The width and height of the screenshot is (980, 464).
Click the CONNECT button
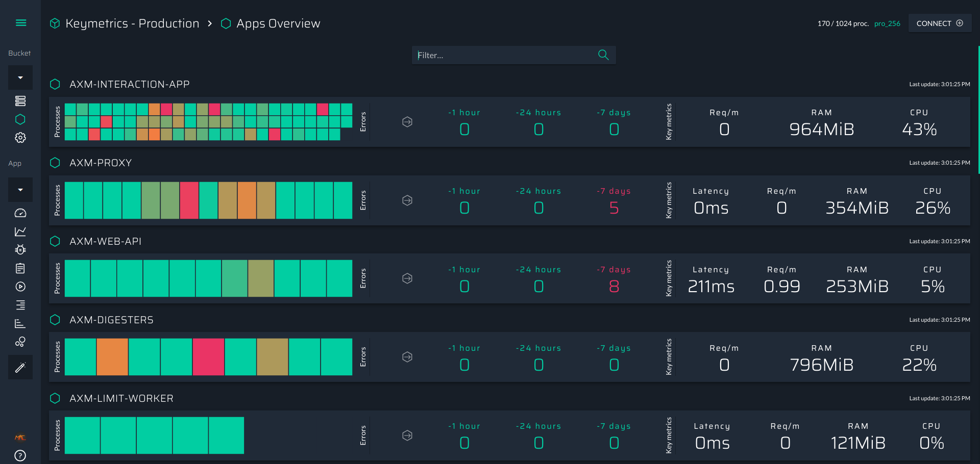940,23
